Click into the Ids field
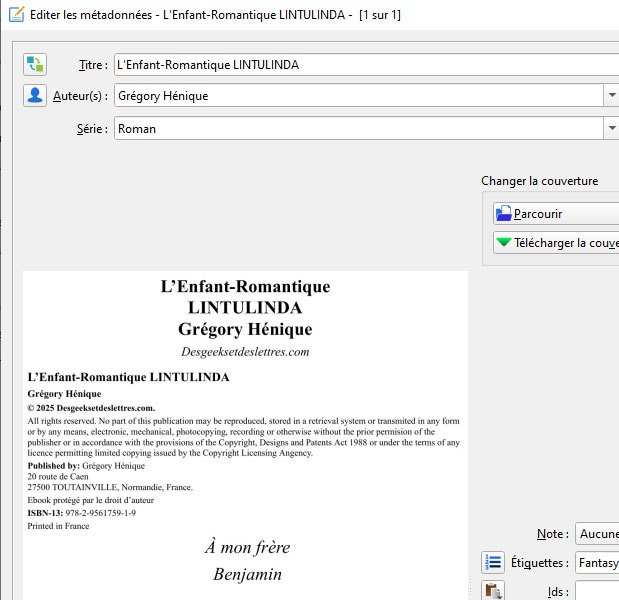The height and width of the screenshot is (600, 619). pos(597,591)
